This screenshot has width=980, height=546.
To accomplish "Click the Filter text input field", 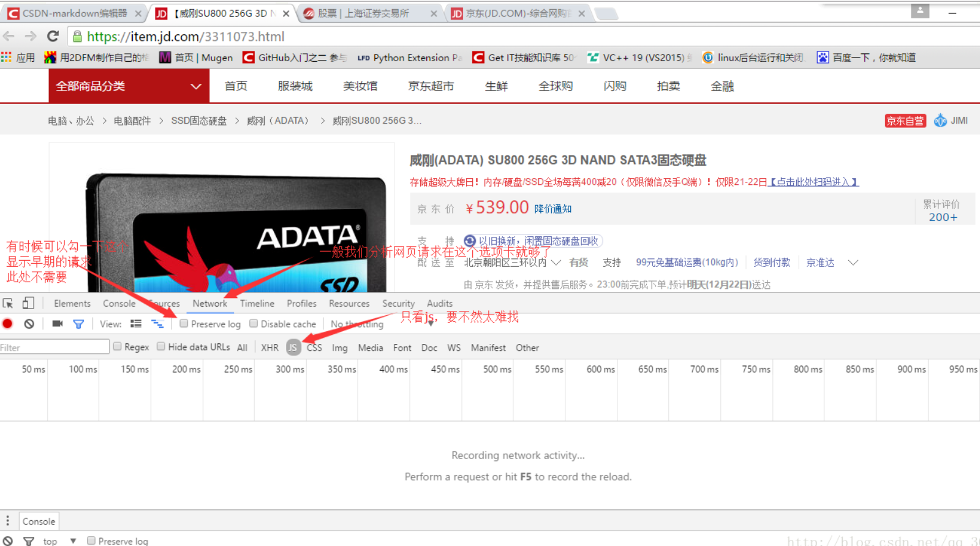I will point(55,347).
